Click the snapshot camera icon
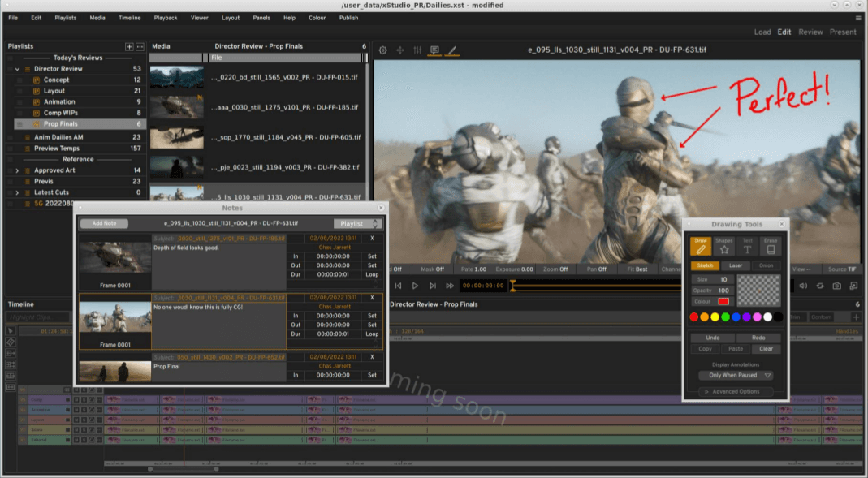 coord(837,286)
